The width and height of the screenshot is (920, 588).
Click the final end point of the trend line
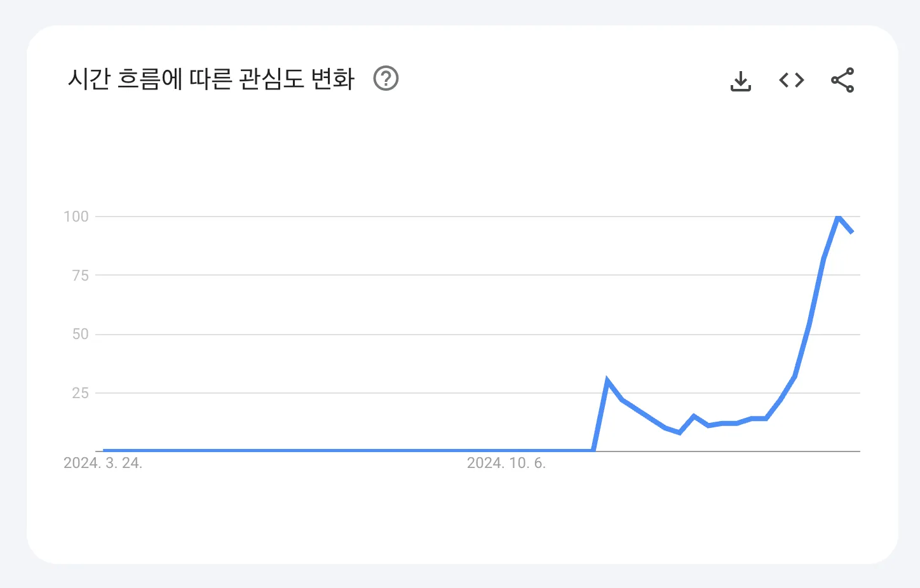click(852, 232)
